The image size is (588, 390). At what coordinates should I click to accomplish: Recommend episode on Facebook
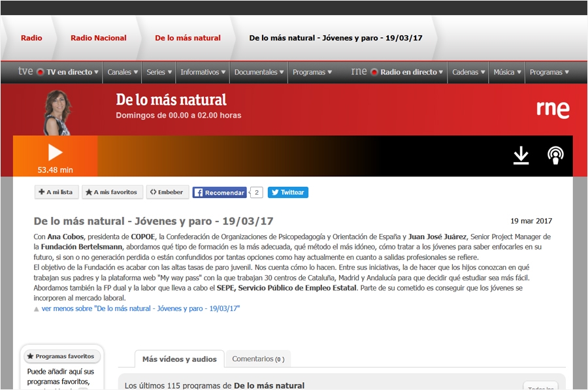tap(220, 192)
